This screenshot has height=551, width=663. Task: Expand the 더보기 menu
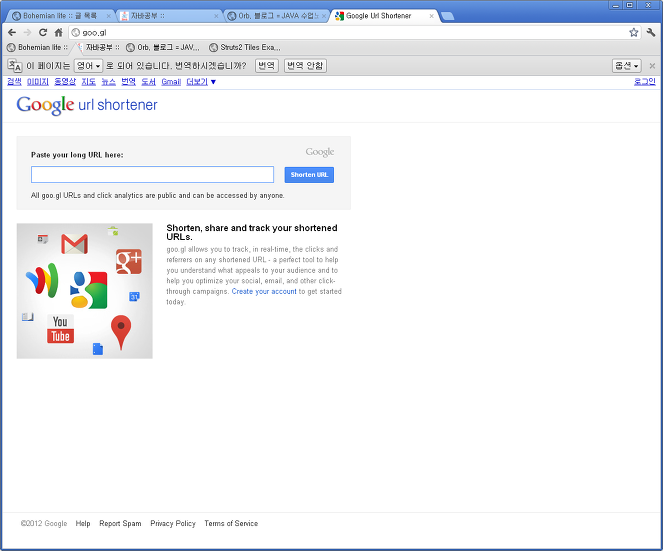(201, 82)
